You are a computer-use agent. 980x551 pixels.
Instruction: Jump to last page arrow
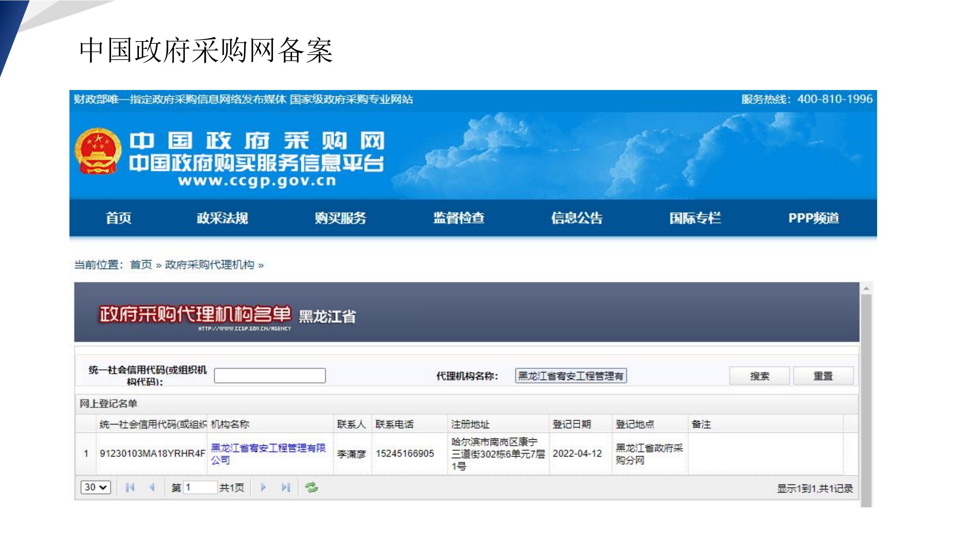[x=286, y=487]
